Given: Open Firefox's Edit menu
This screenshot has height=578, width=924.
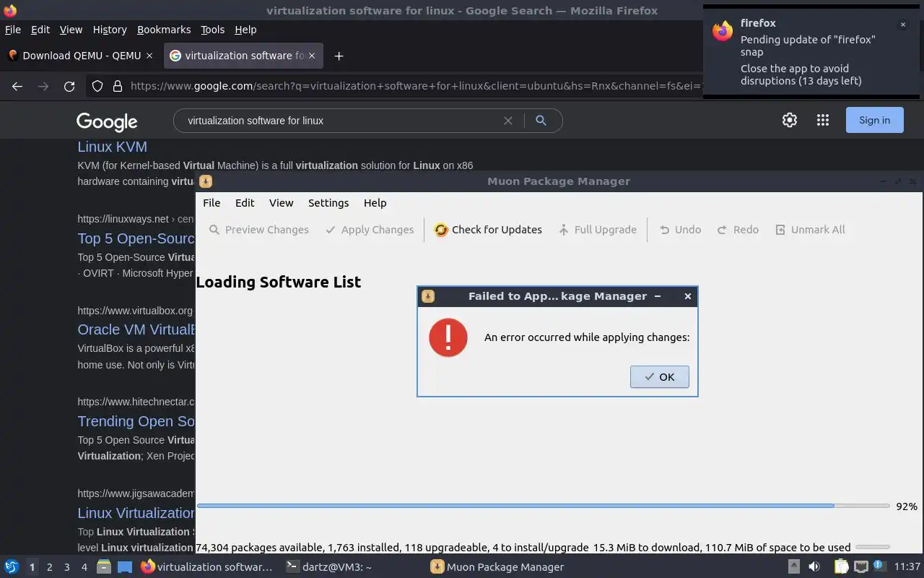Looking at the screenshot, I should pyautogui.click(x=40, y=30).
